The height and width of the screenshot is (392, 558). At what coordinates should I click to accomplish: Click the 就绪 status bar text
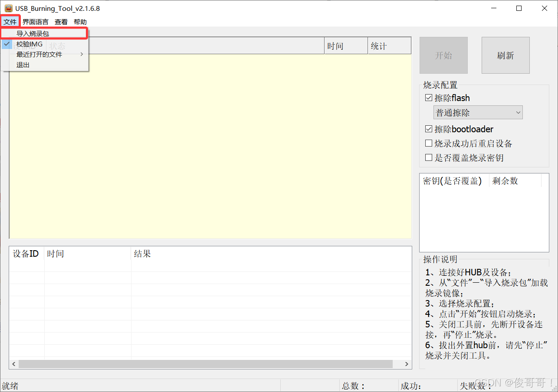point(10,385)
